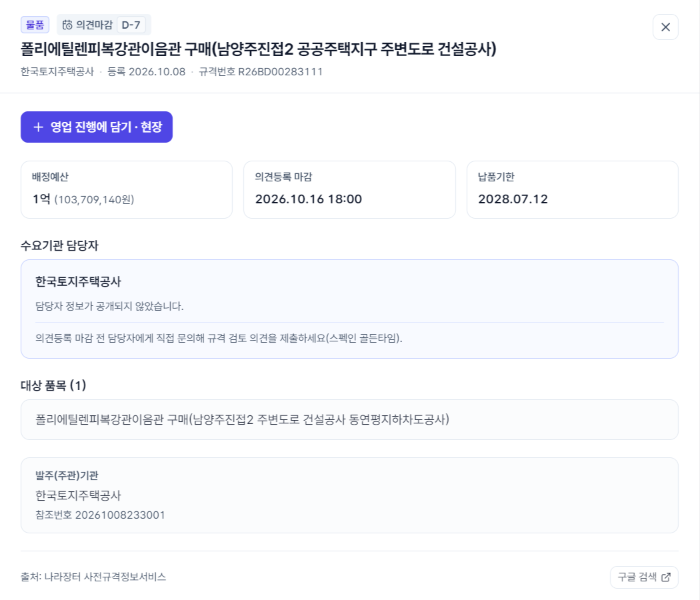The image size is (700, 600).
Task: Click the 스펙인 골든타임 tip sentence
Action: coord(219,339)
